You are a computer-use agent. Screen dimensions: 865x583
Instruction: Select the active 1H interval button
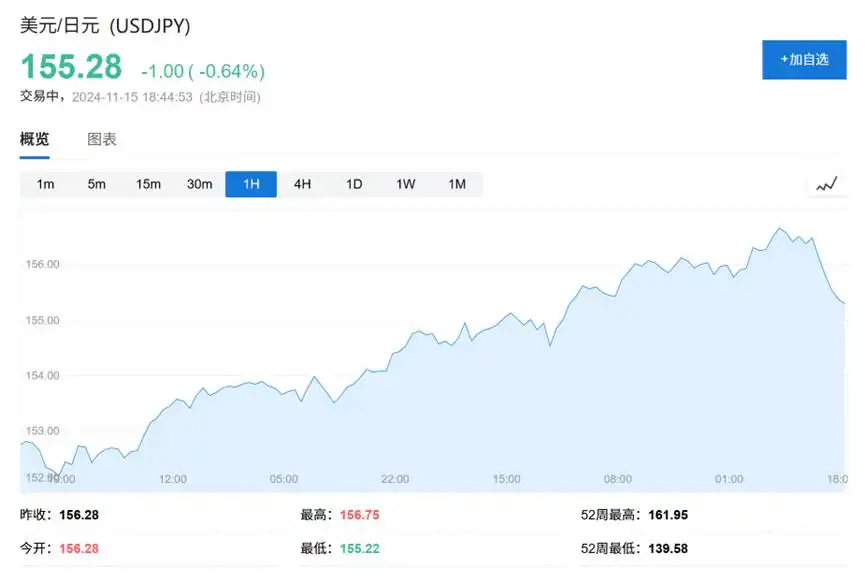[x=251, y=184]
